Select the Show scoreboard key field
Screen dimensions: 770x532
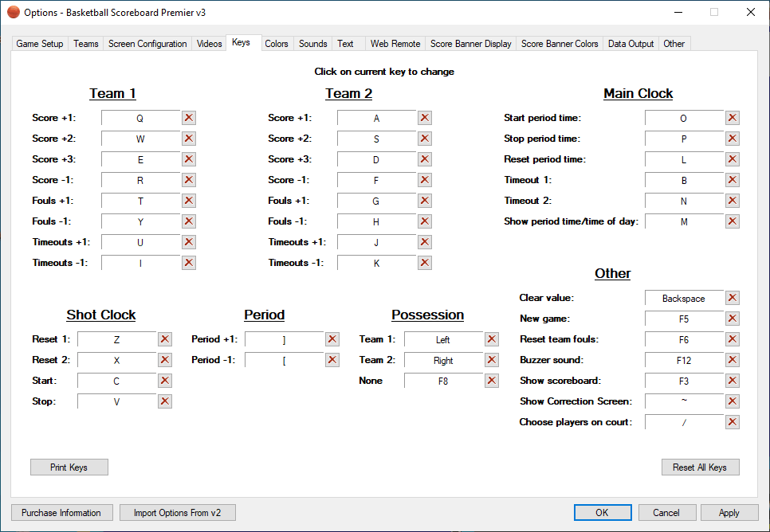coord(683,381)
